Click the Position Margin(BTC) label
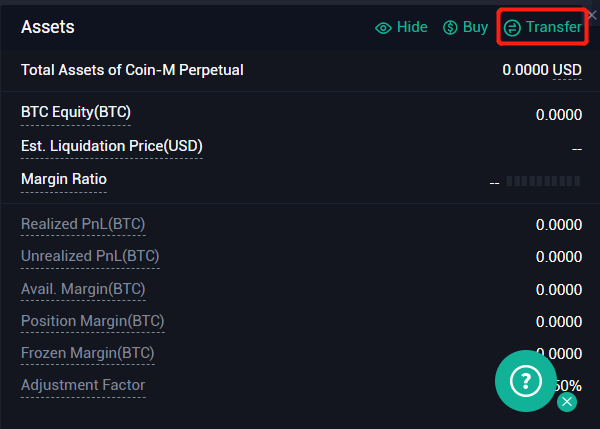 pos(93,321)
